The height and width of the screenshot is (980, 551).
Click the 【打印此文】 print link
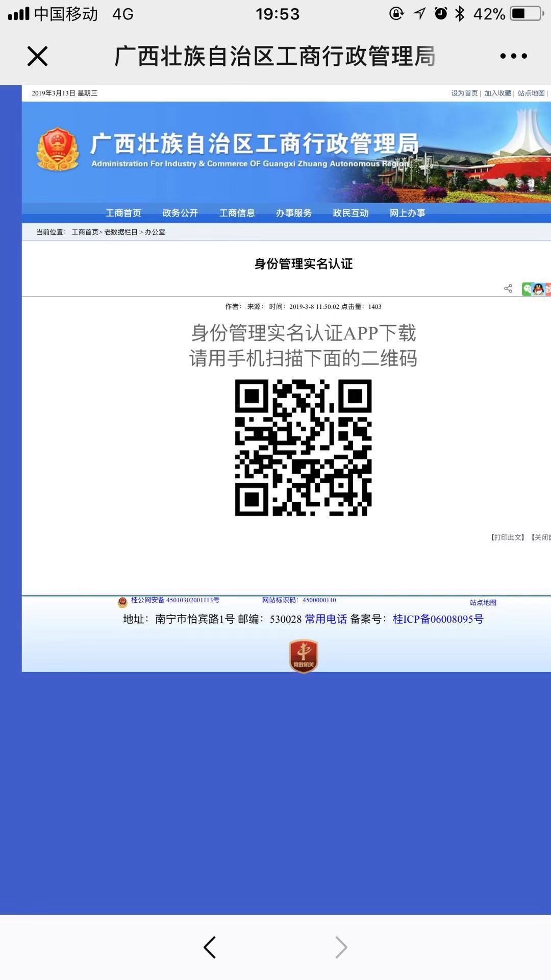pos(507,537)
